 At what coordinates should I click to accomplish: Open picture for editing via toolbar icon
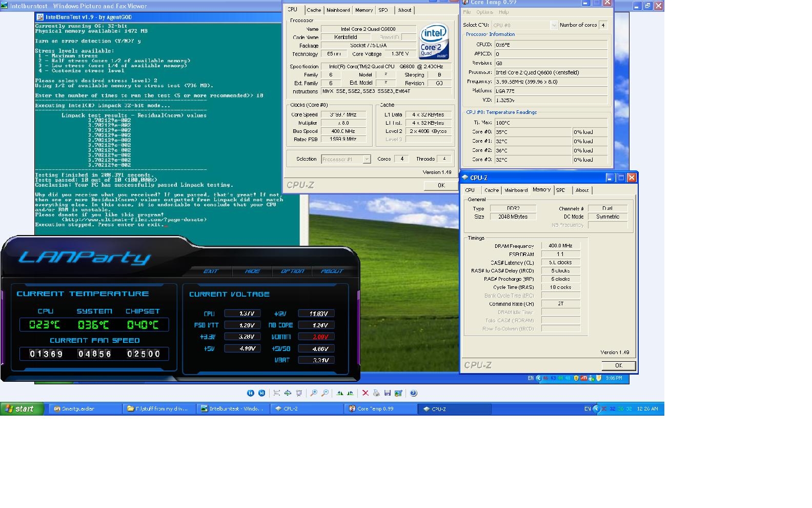click(x=399, y=393)
